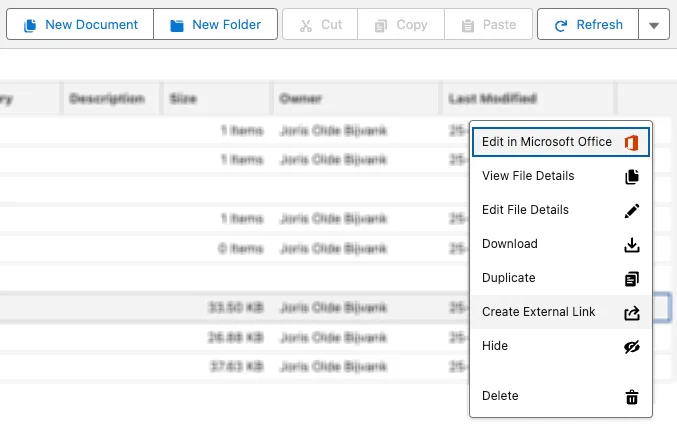Click the pencil icon for Edit File Details
The height and width of the screenshot is (434, 677).
click(631, 211)
